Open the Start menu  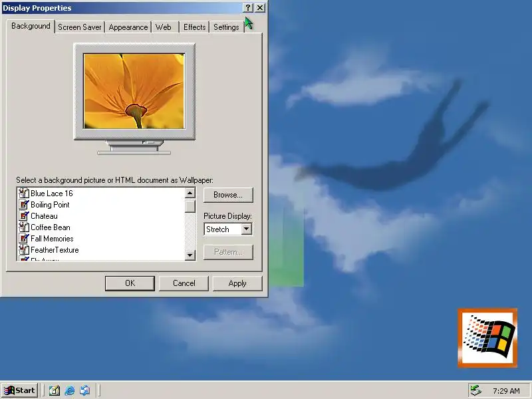pos(19,390)
